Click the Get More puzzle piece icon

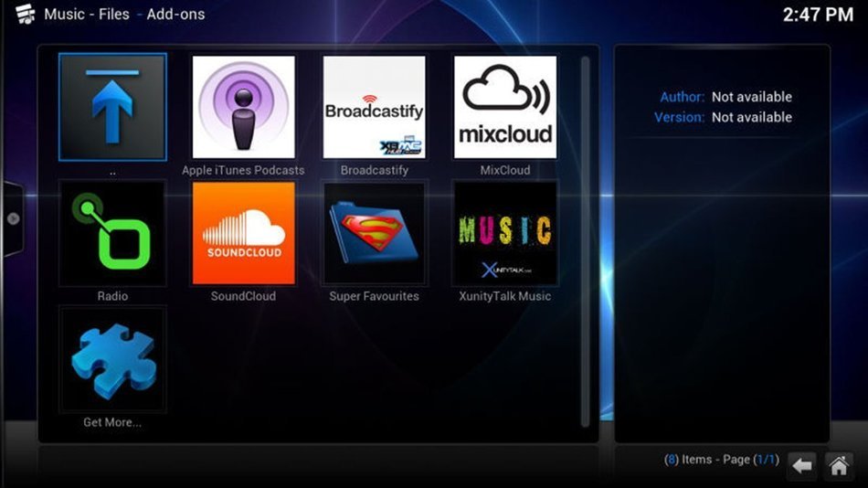pyautogui.click(x=112, y=359)
